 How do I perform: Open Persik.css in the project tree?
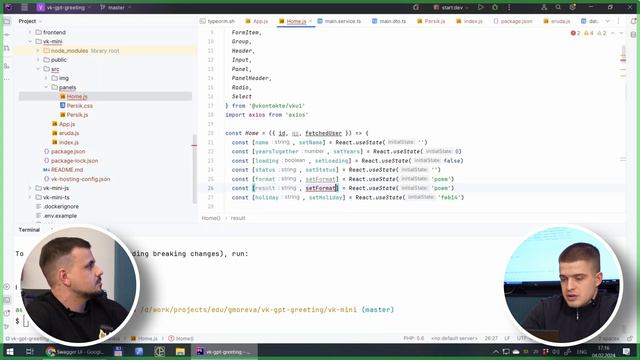tap(80, 106)
